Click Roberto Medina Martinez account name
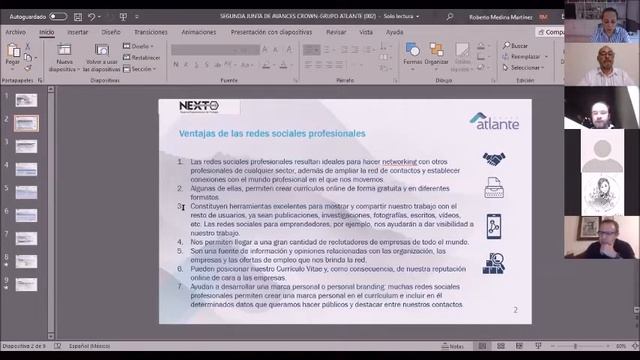The image size is (640, 360). 500,17
